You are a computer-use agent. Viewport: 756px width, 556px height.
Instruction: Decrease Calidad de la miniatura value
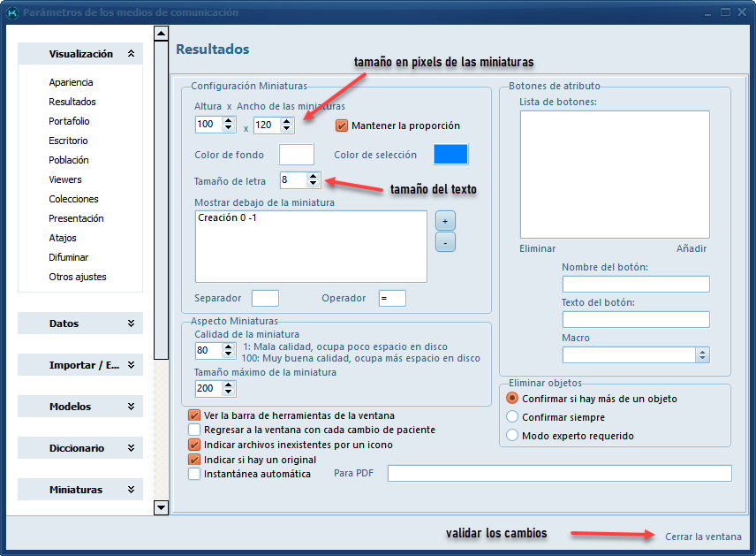[x=228, y=355]
